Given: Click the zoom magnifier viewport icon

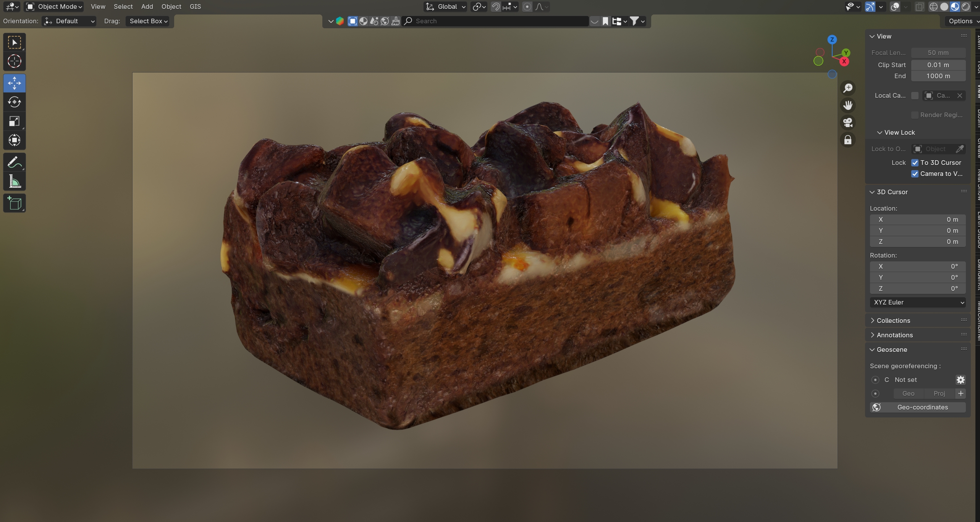Looking at the screenshot, I should coord(848,88).
